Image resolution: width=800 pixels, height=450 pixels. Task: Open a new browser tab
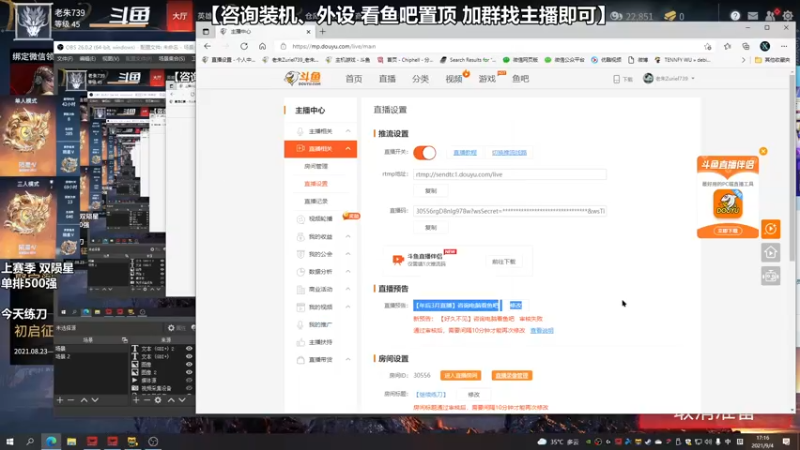(x=322, y=32)
